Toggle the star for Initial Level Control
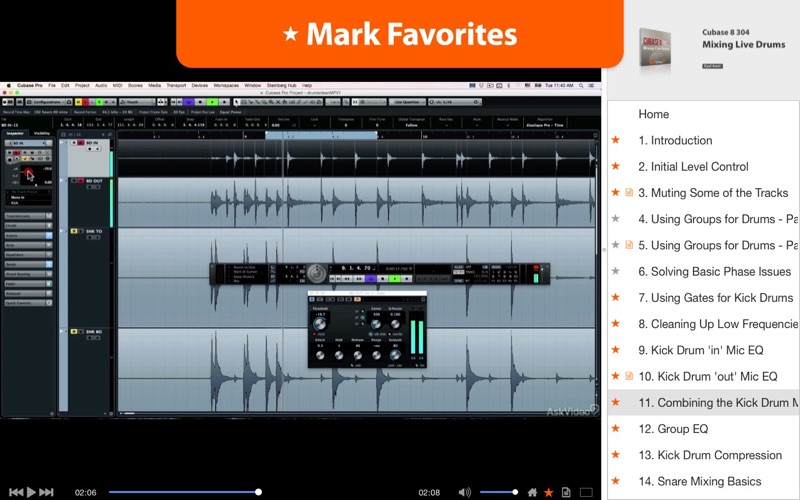 616,166
